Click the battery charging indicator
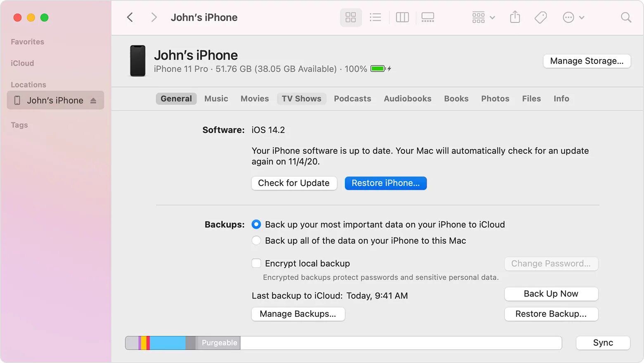 381,69
